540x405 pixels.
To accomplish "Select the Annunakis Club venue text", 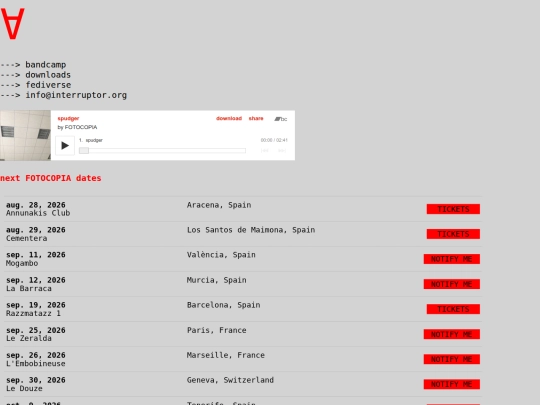I will click(38, 213).
